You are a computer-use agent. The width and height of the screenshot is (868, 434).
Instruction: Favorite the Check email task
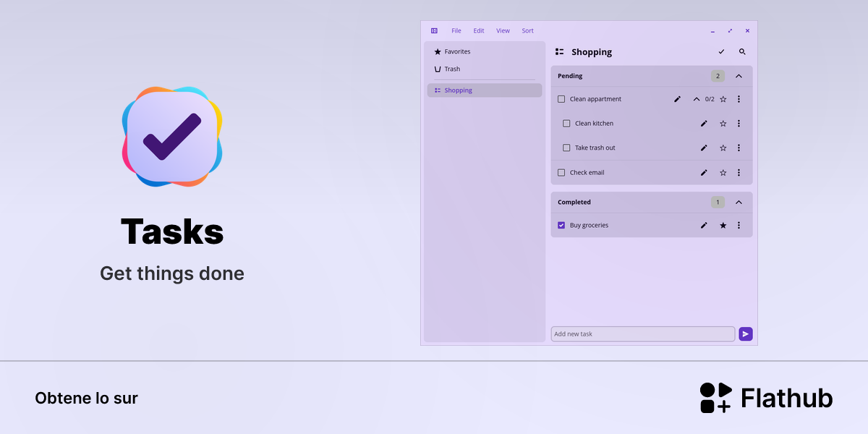723,173
